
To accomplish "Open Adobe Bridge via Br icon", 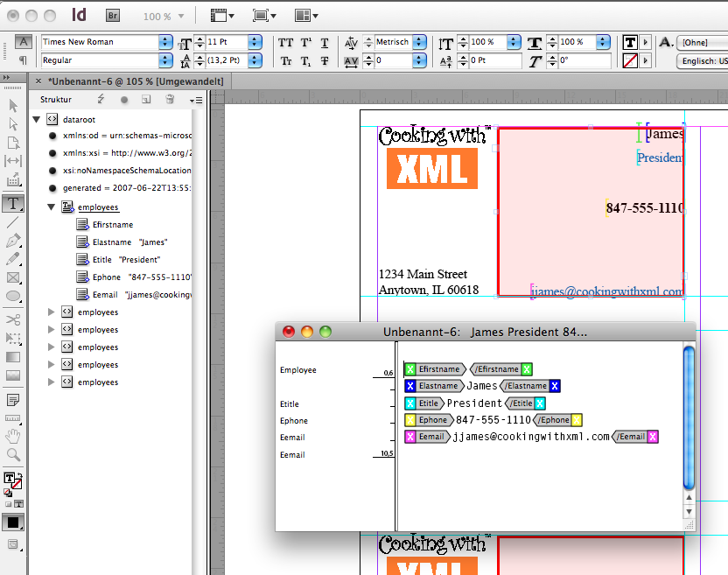I will pyautogui.click(x=113, y=16).
